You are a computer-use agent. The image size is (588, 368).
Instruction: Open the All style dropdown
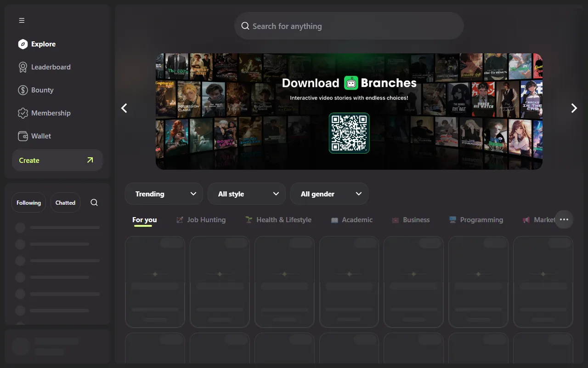(x=247, y=194)
